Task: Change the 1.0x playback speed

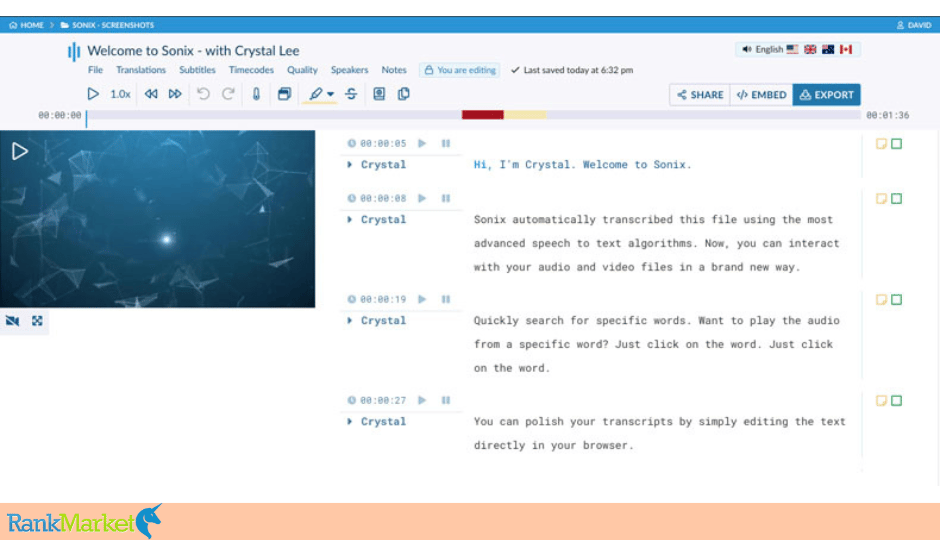Action: [x=120, y=94]
